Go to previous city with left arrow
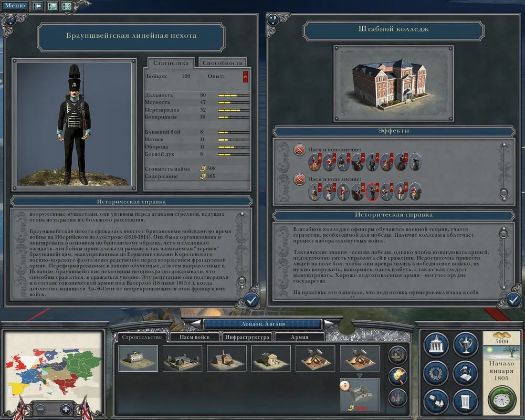The width and height of the screenshot is (525, 420). point(196,324)
